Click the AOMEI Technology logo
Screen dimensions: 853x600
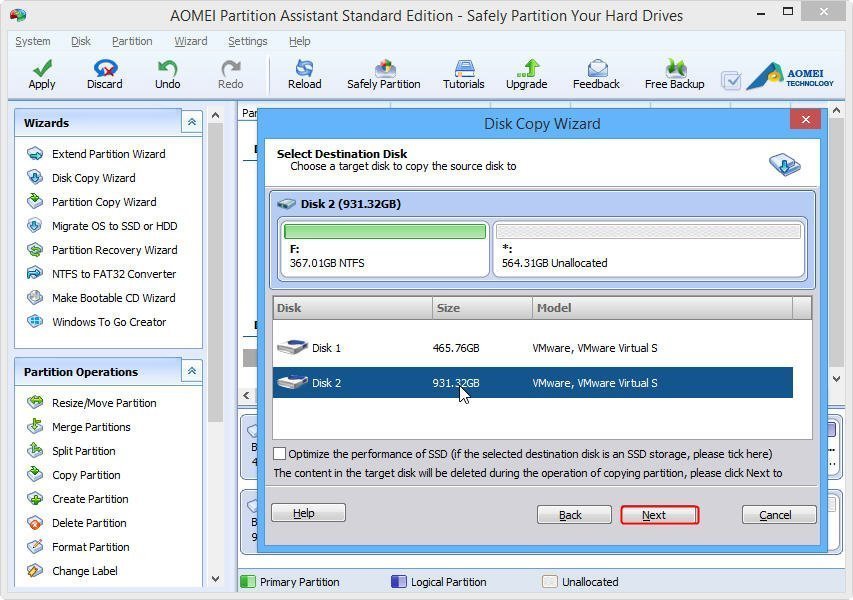coord(790,77)
